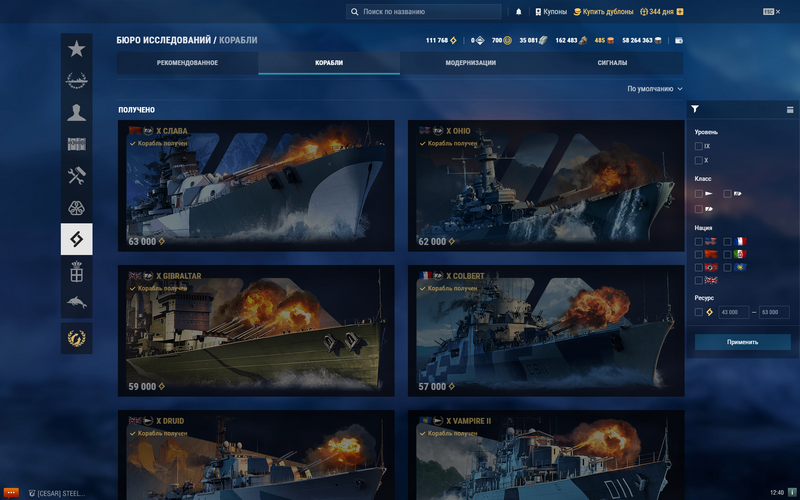Open the По умолчанию sort dropdown

coord(655,89)
